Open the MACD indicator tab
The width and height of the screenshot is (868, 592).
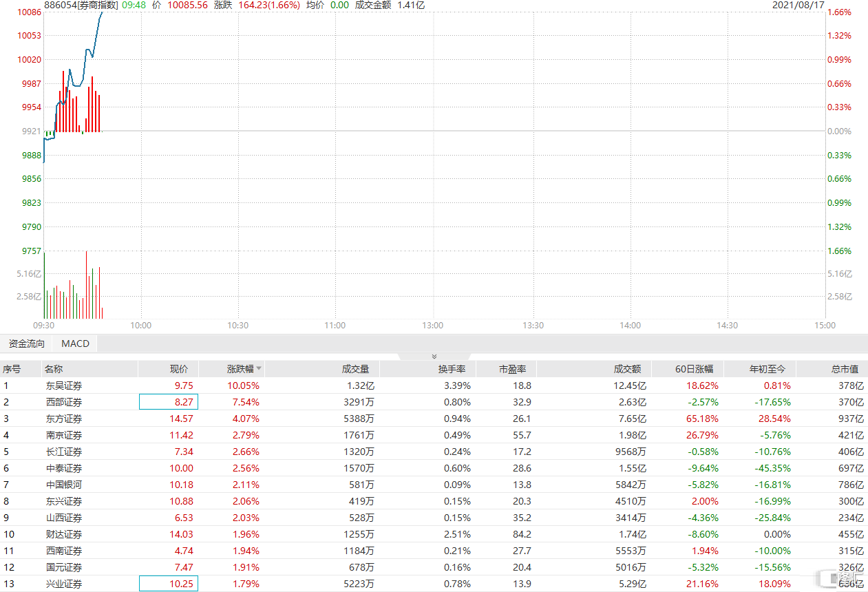(x=76, y=343)
